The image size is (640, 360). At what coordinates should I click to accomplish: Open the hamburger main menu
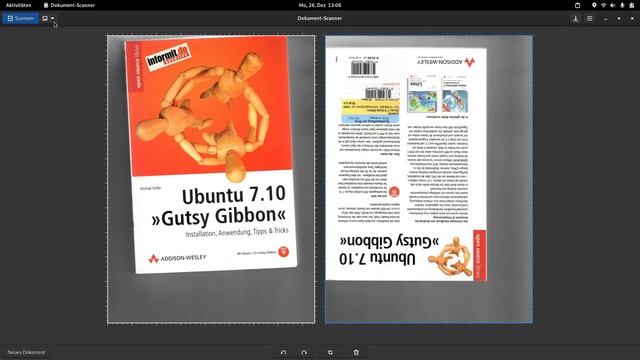(589, 18)
